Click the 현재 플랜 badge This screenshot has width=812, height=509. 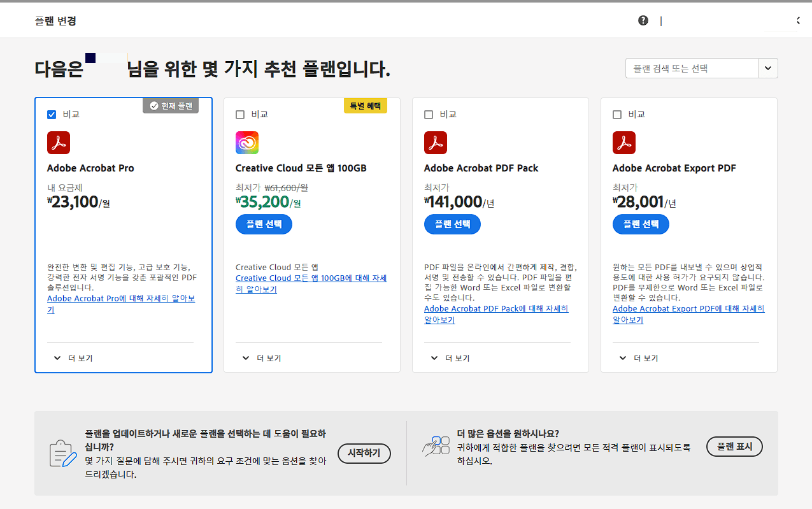click(x=171, y=106)
